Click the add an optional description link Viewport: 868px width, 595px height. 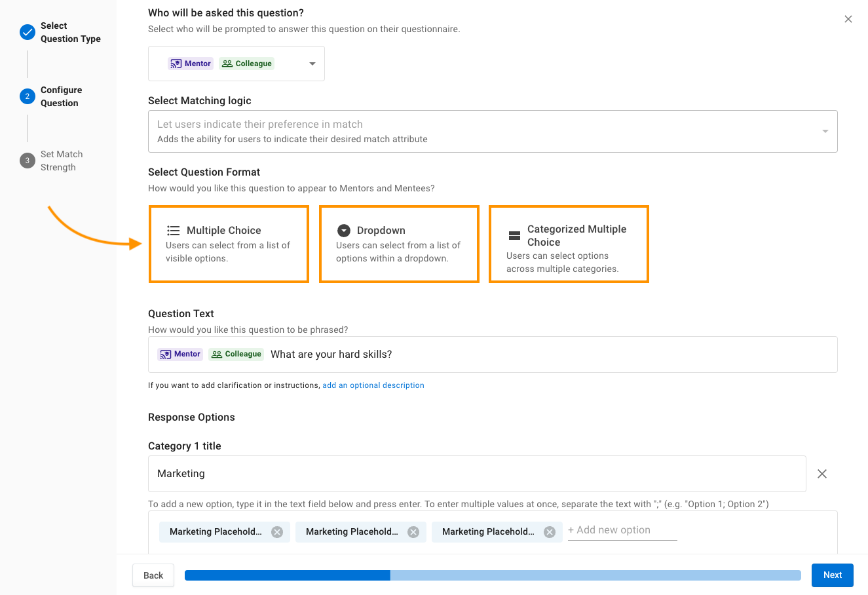click(373, 385)
